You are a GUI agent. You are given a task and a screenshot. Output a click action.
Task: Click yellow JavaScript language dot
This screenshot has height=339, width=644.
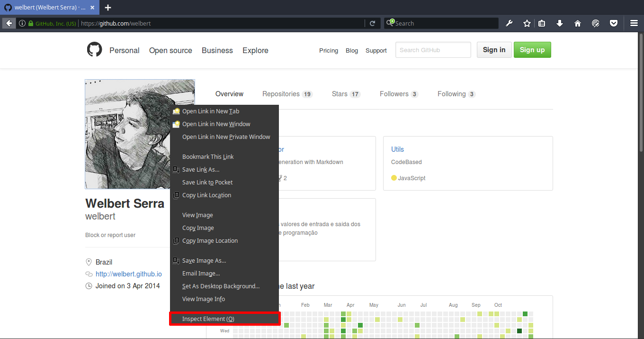(x=394, y=178)
